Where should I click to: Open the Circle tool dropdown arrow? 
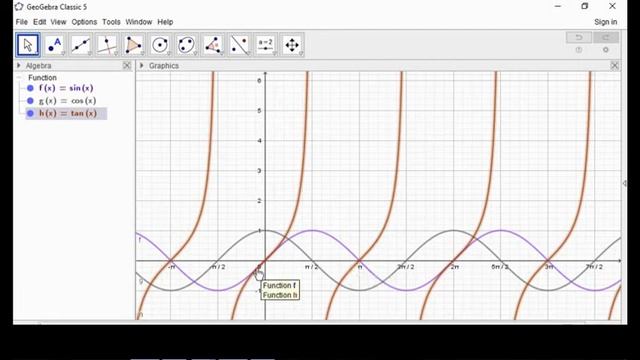169,53
